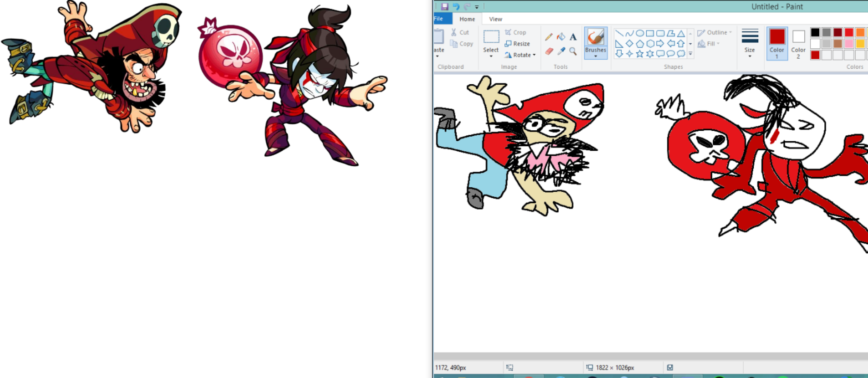The width and height of the screenshot is (868, 378).
Task: Pick the Pentagon shape
Action: click(x=640, y=44)
